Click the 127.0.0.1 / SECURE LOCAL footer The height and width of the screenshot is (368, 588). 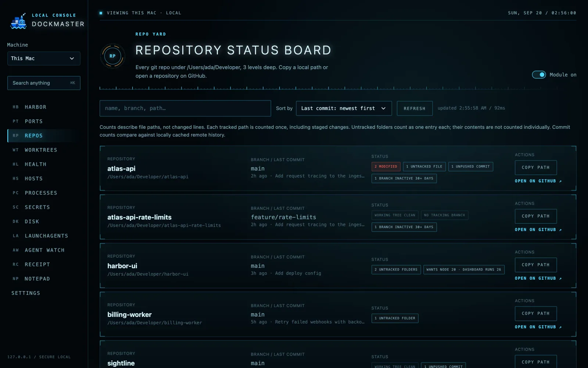[39, 357]
